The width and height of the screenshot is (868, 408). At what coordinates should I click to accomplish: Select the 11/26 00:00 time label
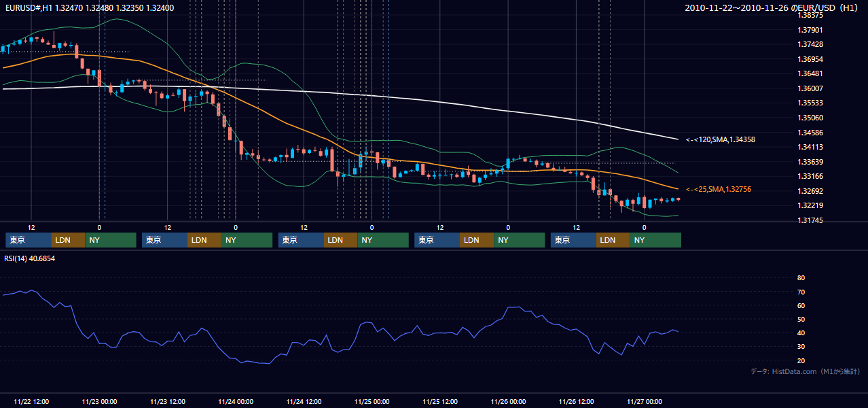coord(508,401)
